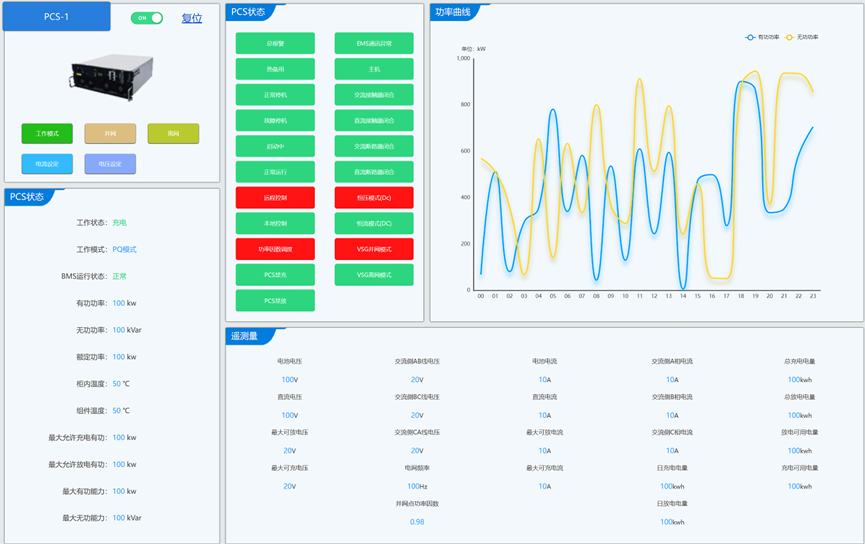Click the power factor value 0.98
865x544 pixels.
[417, 522]
